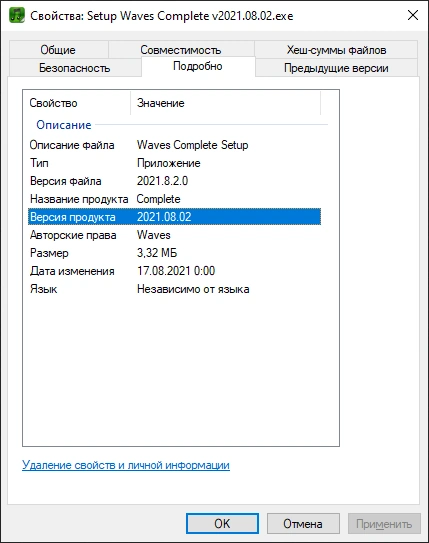The width and height of the screenshot is (429, 543).
Task: Select the Авторские права row
Action: (175, 235)
